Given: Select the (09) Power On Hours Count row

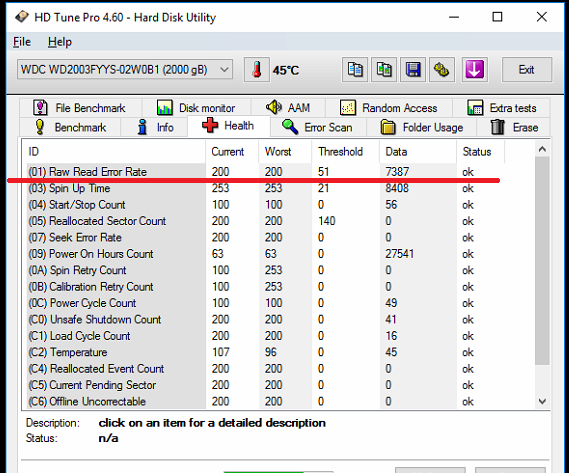Looking at the screenshot, I should (266, 254).
